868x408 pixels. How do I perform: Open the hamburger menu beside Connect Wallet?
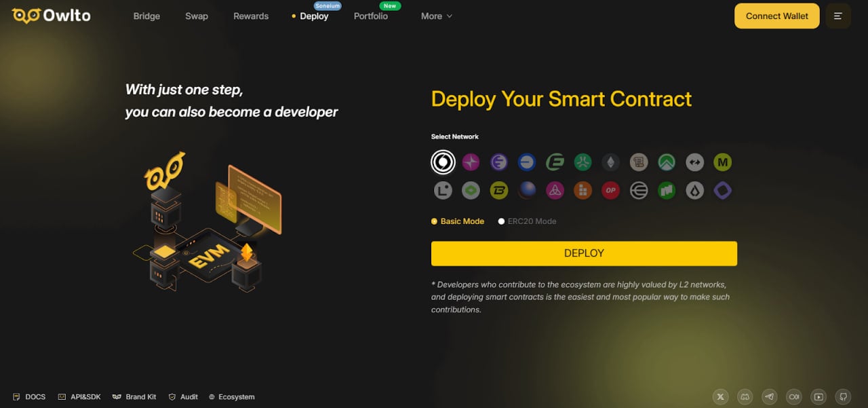click(838, 16)
